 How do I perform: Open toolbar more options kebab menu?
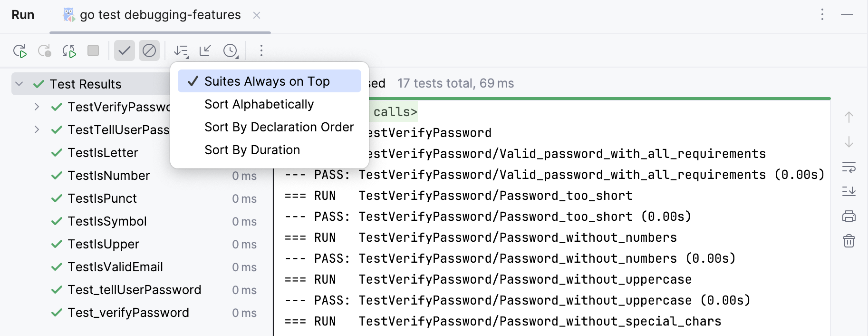[x=261, y=50]
